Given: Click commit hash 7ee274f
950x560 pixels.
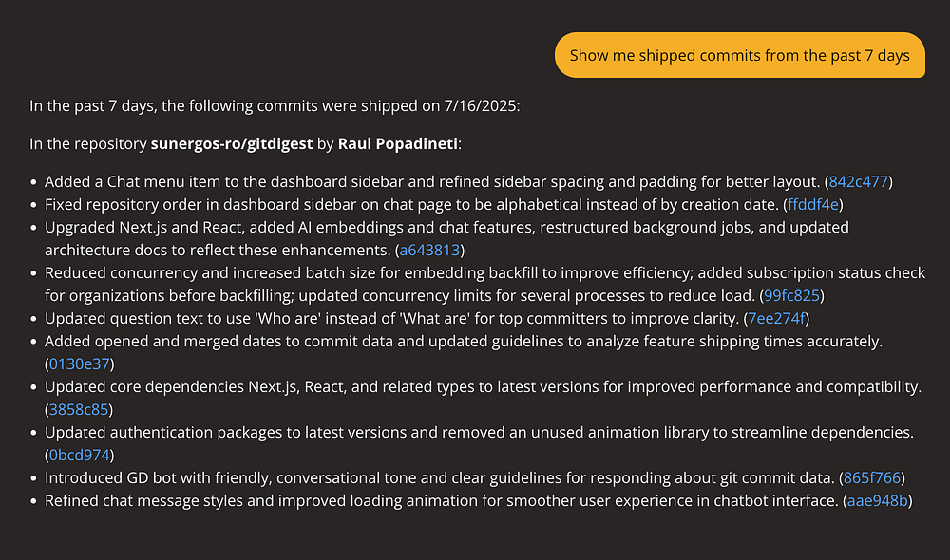Looking at the screenshot, I should click(778, 318).
